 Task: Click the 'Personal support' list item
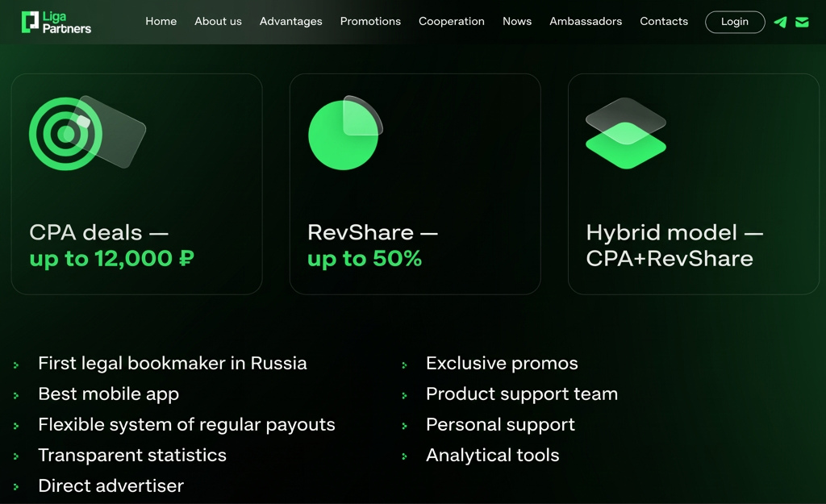[500, 424]
